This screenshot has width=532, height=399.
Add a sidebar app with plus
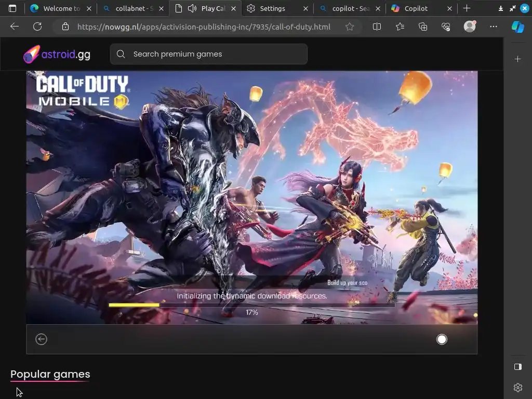click(x=518, y=59)
